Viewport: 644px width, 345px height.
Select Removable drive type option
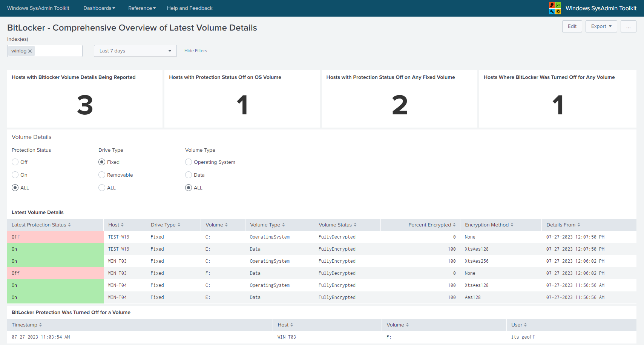coord(102,175)
